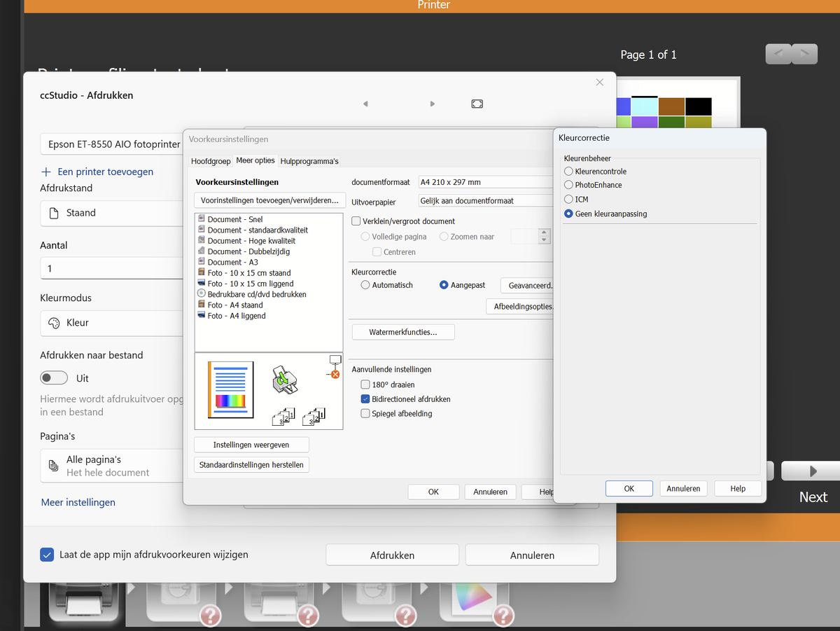Click the 'Bedrukbare cd/dvd bedrukken' preset
This screenshot has height=631, width=840.
tap(256, 294)
